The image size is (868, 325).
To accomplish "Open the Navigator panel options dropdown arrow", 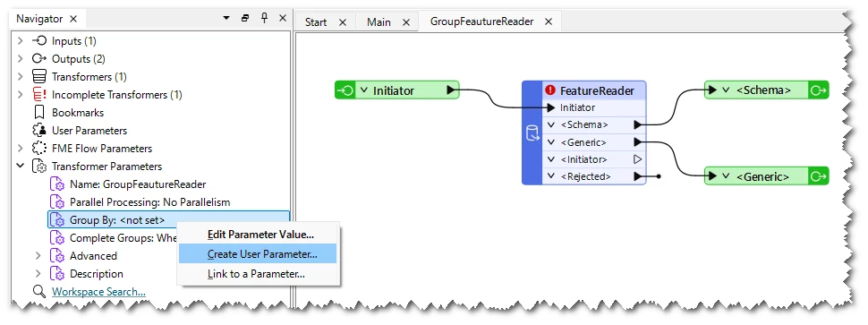I will tap(226, 18).
